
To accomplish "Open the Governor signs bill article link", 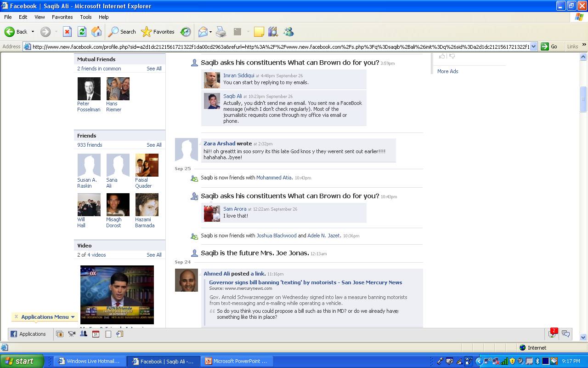I will point(305,282).
